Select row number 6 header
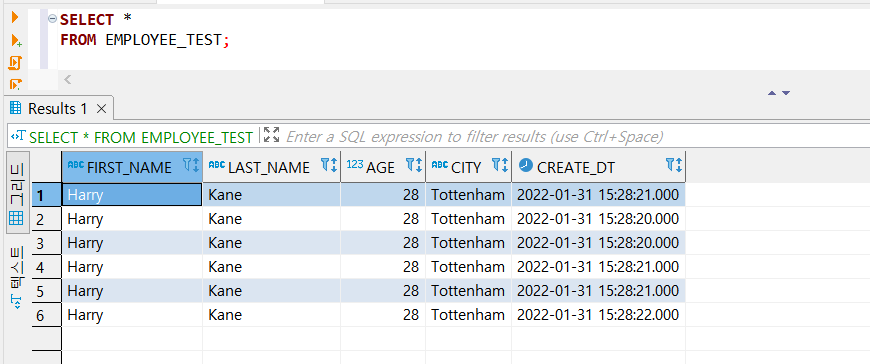870x364 pixels. 47,315
